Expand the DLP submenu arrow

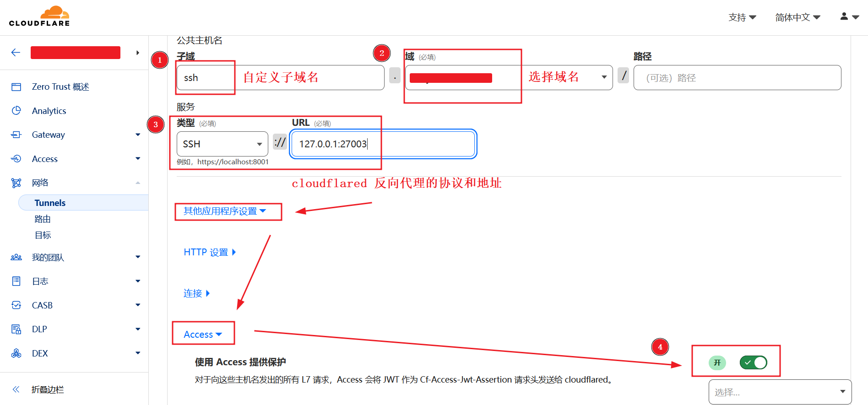coord(138,329)
